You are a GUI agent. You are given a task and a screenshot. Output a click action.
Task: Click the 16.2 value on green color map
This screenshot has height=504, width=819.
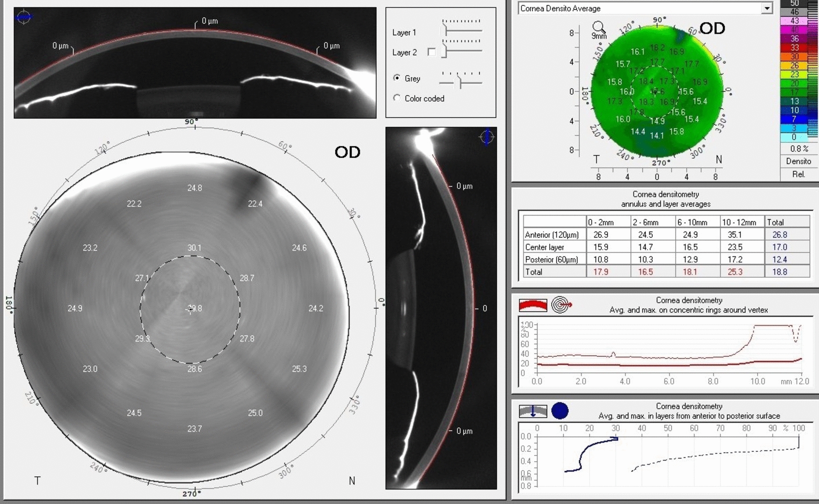657,47
